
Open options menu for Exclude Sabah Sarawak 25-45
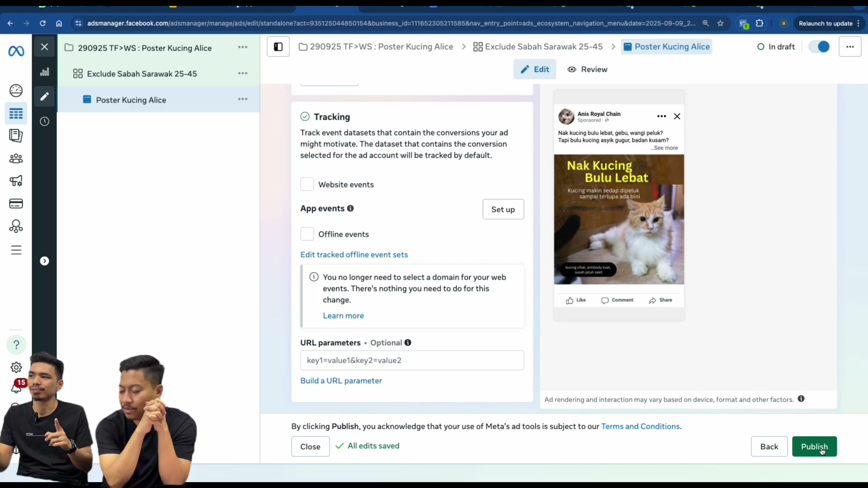click(x=243, y=73)
